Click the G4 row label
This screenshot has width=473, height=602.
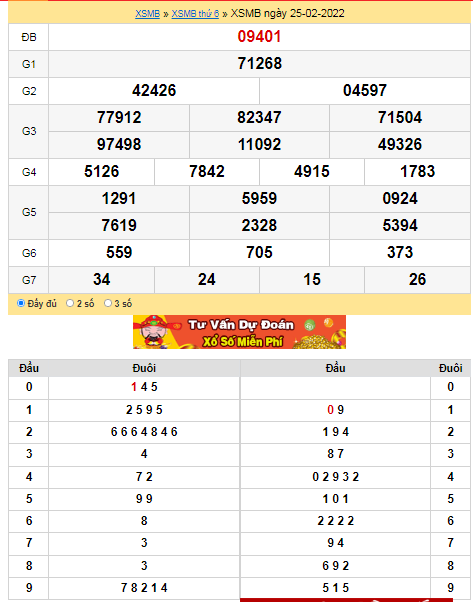[29, 172]
